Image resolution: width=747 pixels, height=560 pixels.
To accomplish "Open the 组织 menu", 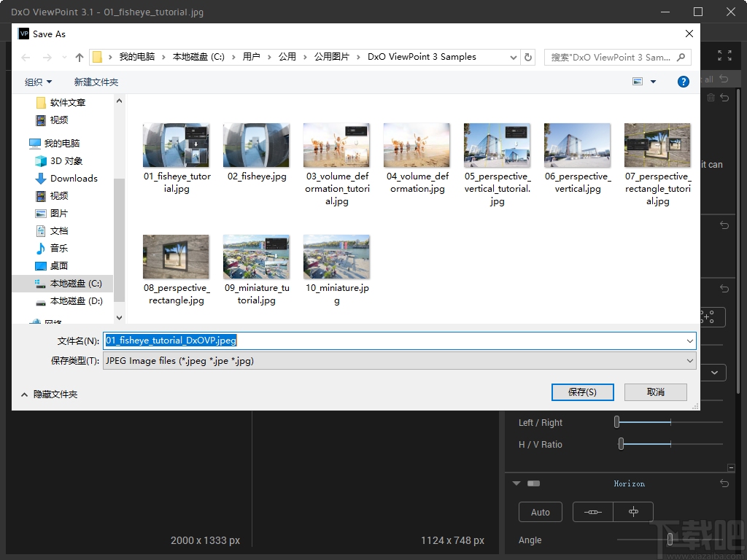I will (38, 82).
